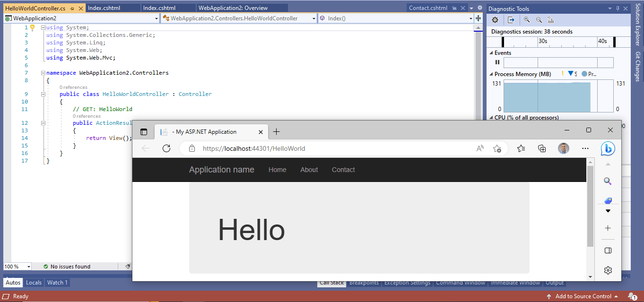Click the browser back arrow
The height and width of the screenshot is (302, 644).
[x=146, y=148]
